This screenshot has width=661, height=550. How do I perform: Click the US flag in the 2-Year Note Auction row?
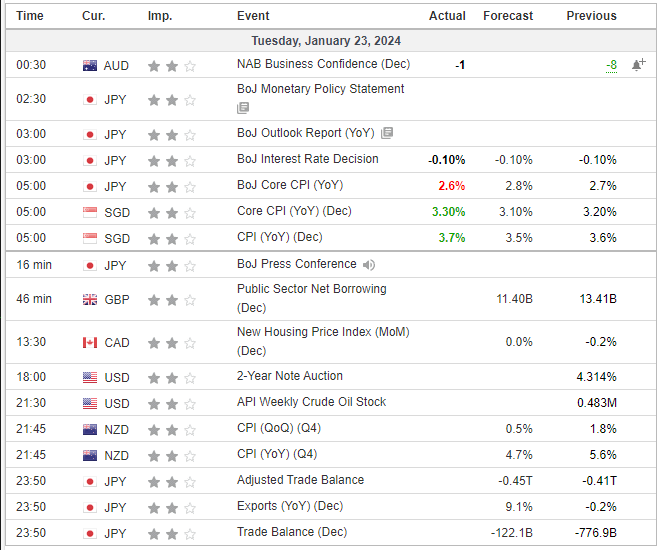coord(90,377)
